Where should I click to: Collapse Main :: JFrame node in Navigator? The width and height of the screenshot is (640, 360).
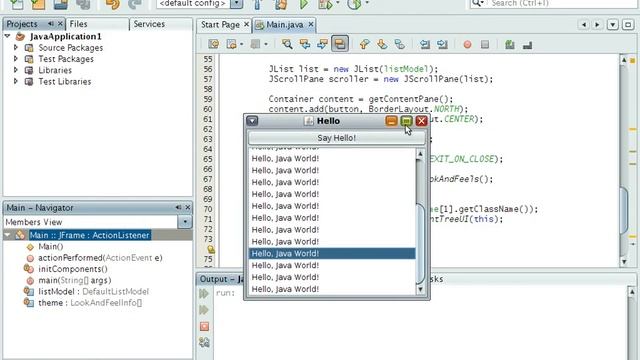(7, 235)
